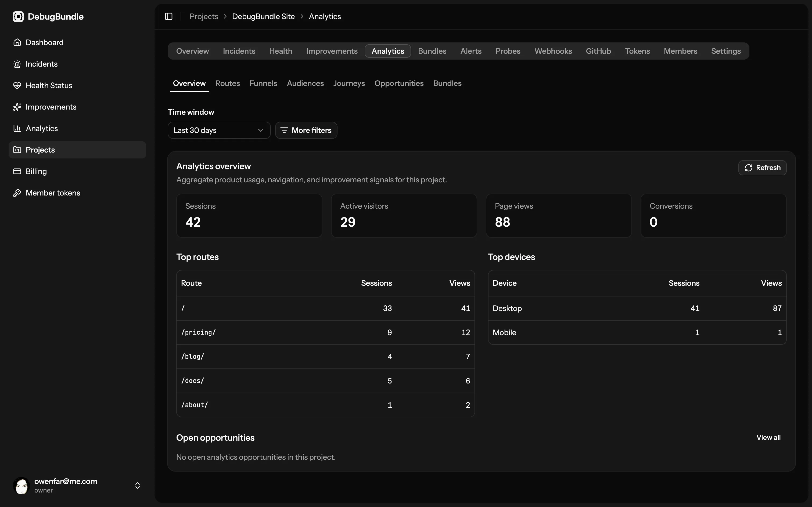Image resolution: width=812 pixels, height=507 pixels.
Task: Click the Analytics bar chart icon in sidebar
Action: pos(17,128)
